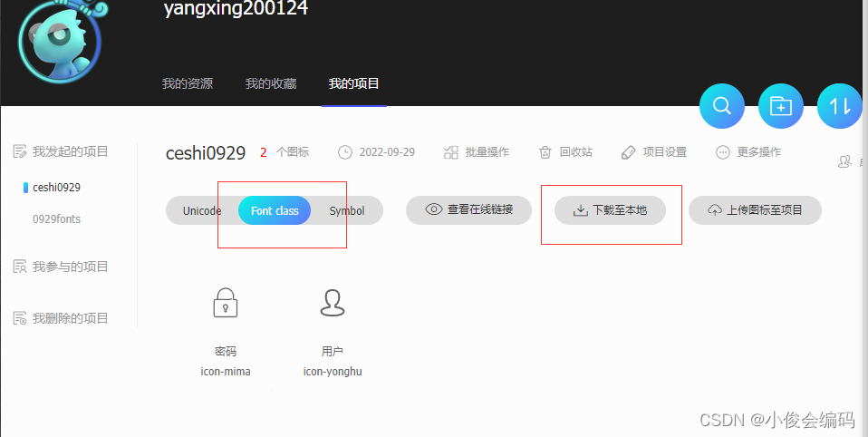Click the 我发起的项目 list icon

coord(20,151)
